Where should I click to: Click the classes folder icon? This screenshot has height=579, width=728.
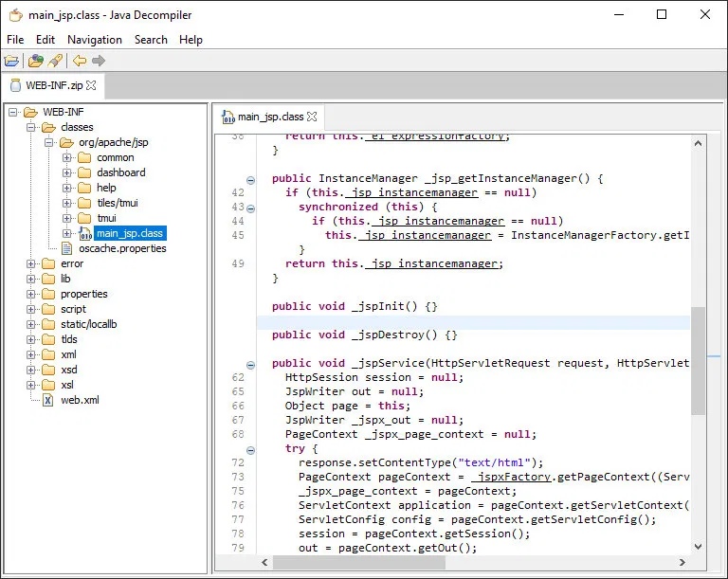48,127
